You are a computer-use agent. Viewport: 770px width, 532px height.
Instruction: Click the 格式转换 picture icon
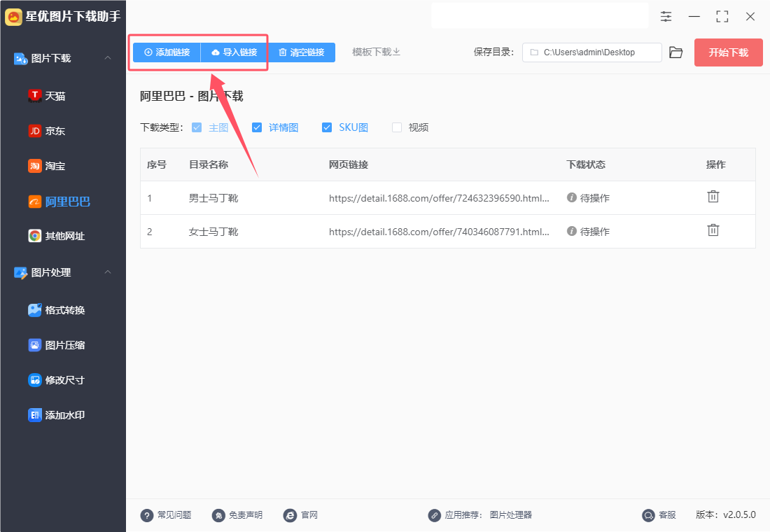click(x=34, y=310)
